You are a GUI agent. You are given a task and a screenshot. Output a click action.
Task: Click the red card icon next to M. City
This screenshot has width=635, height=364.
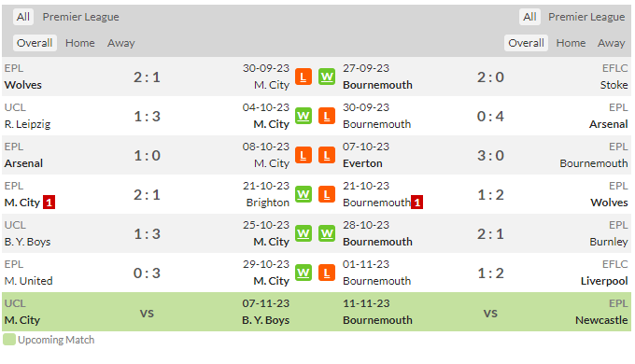pyautogui.click(x=49, y=202)
